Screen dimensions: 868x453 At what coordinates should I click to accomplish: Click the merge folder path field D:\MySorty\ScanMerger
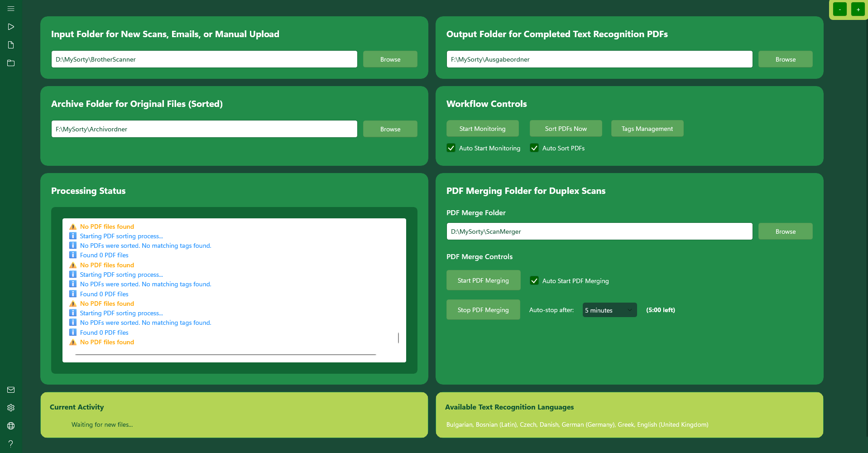pyautogui.click(x=599, y=231)
